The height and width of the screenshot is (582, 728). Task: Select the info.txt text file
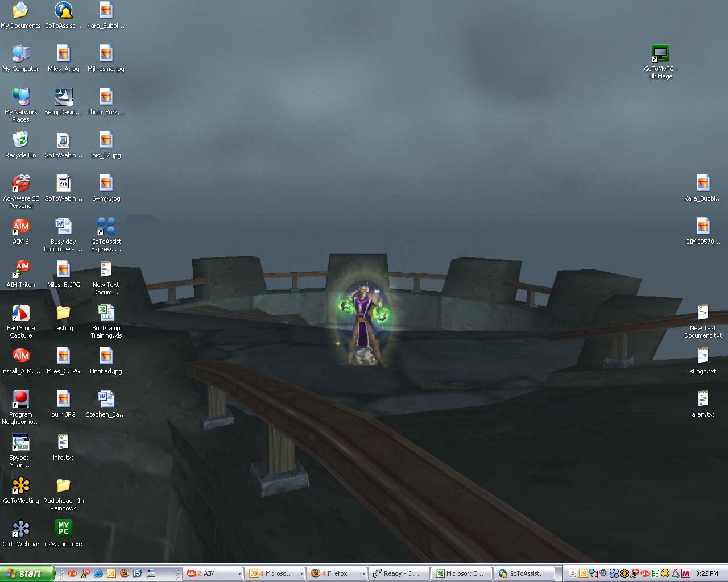(63, 447)
